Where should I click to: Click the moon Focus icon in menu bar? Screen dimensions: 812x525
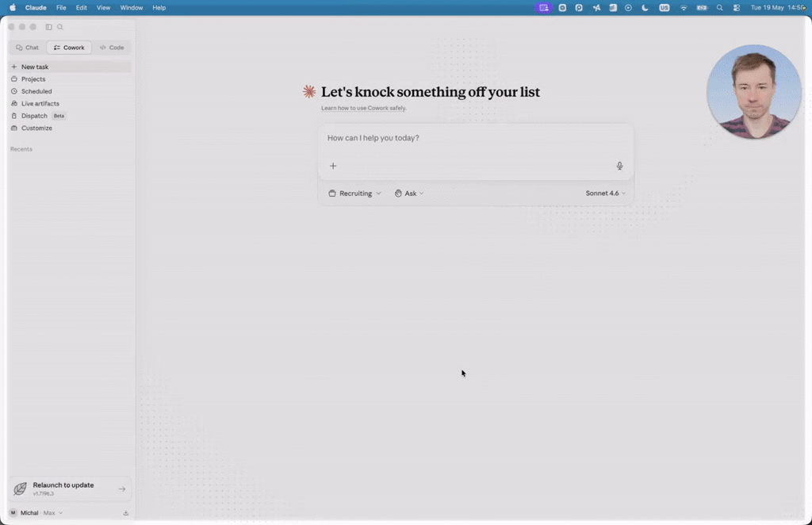point(645,8)
